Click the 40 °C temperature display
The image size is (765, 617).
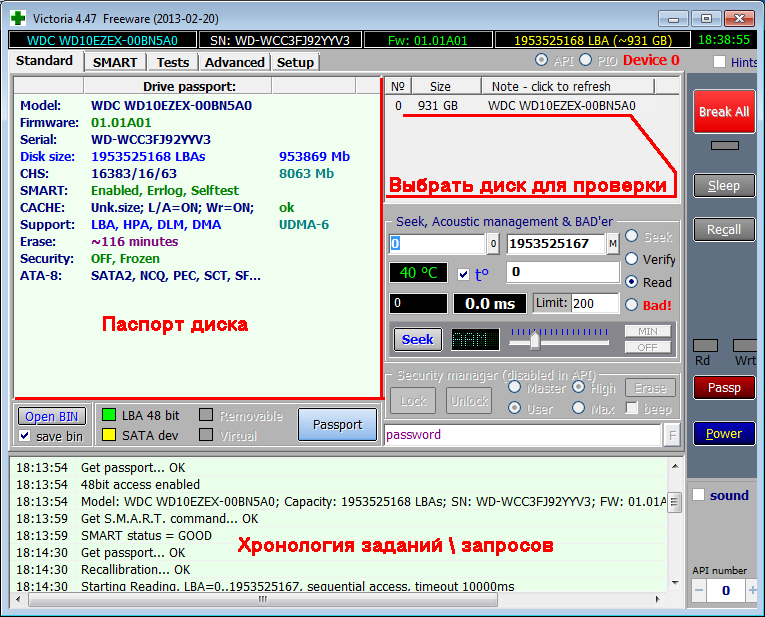coord(418,273)
